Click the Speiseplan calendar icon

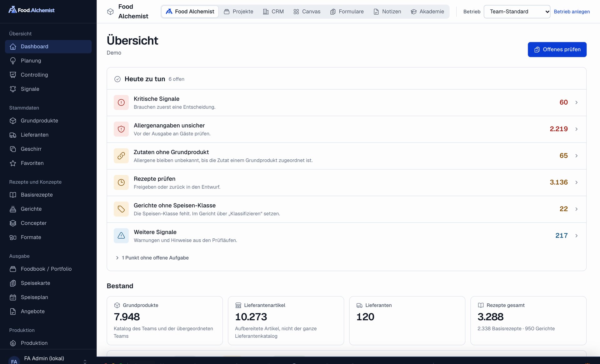(13, 297)
